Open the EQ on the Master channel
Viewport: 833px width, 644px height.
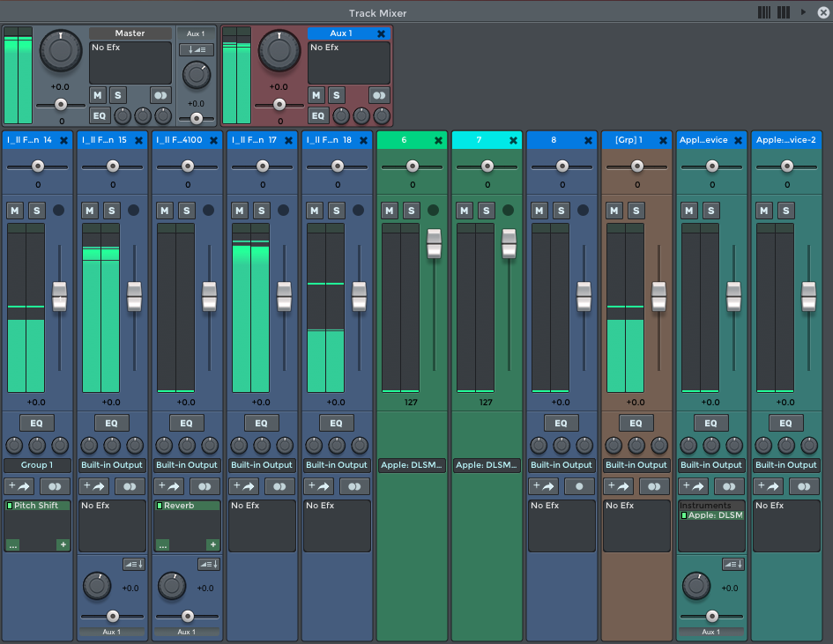(x=99, y=115)
